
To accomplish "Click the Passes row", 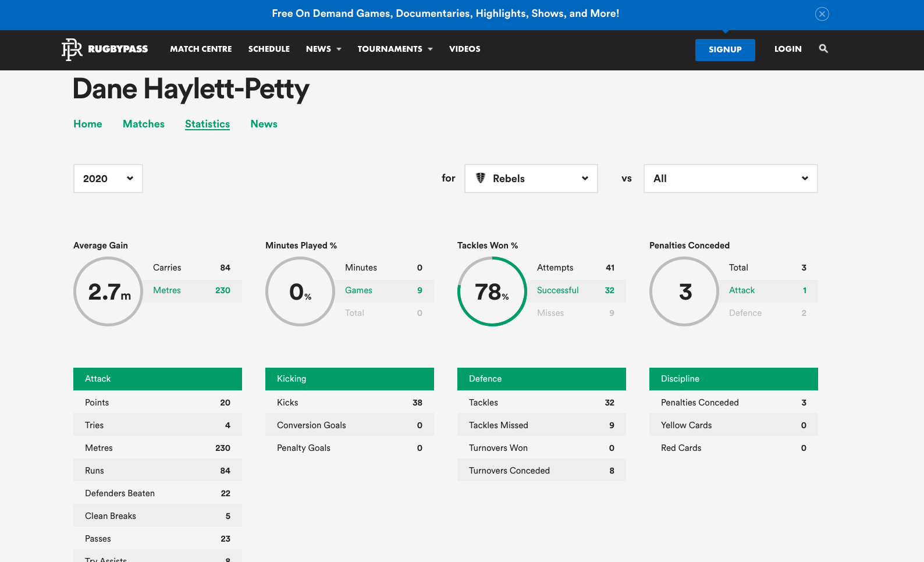I will 158,539.
